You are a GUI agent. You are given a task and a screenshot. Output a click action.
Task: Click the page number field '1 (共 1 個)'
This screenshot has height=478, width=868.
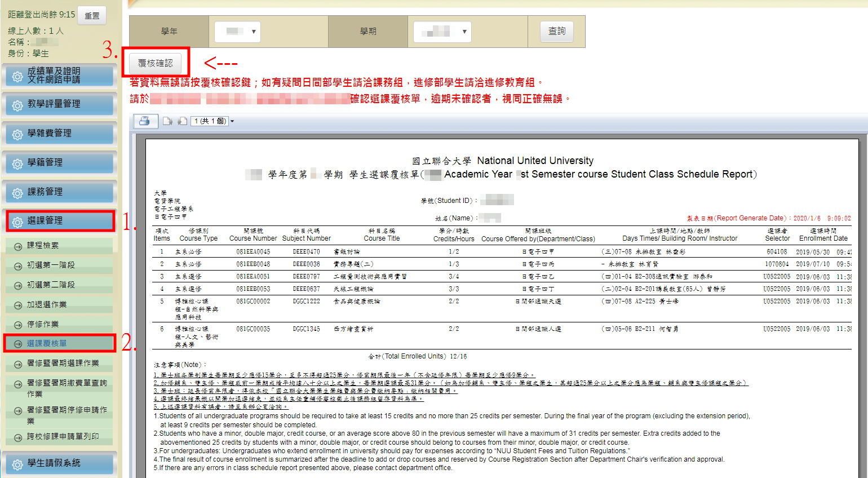(209, 121)
